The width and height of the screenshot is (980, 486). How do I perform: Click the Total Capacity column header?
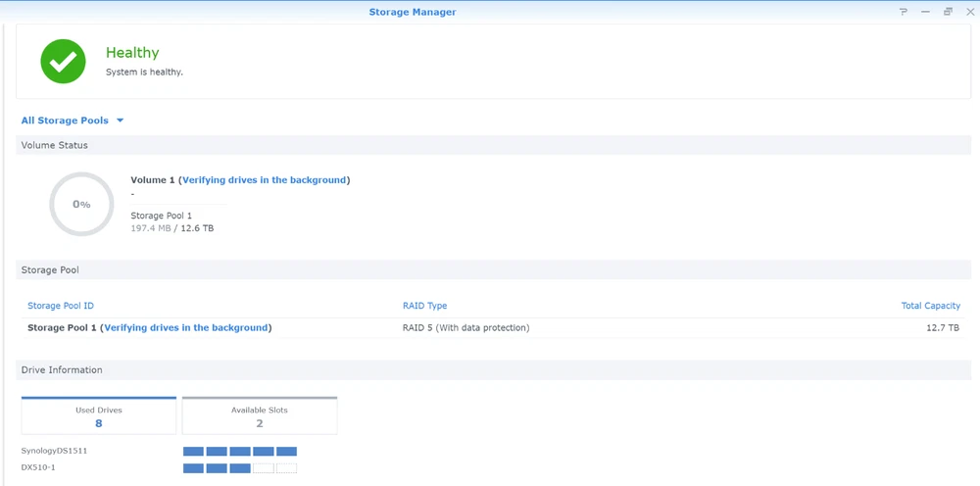(x=930, y=306)
